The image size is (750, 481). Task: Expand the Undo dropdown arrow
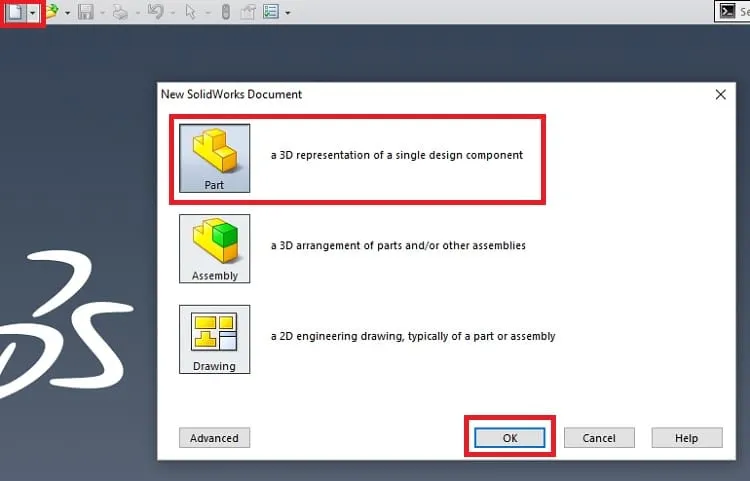(x=173, y=13)
